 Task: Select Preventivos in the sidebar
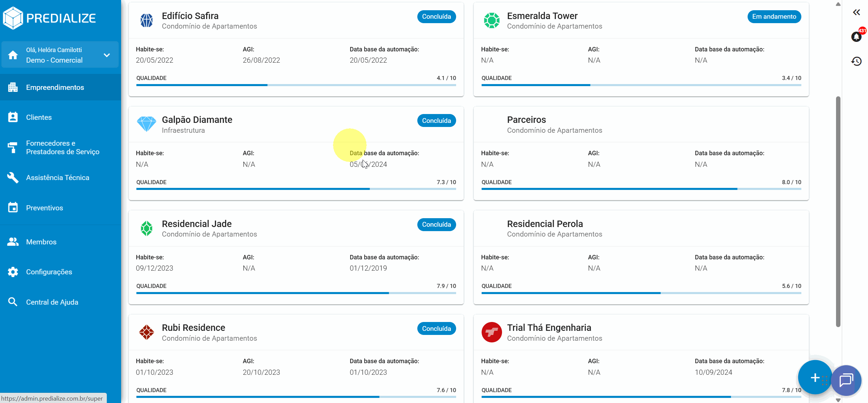44,208
